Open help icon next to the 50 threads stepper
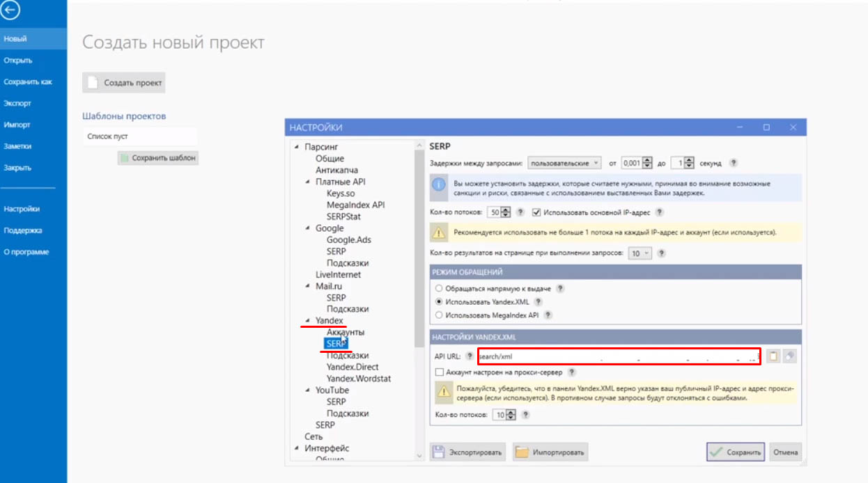This screenshot has height=483, width=868. tap(520, 212)
